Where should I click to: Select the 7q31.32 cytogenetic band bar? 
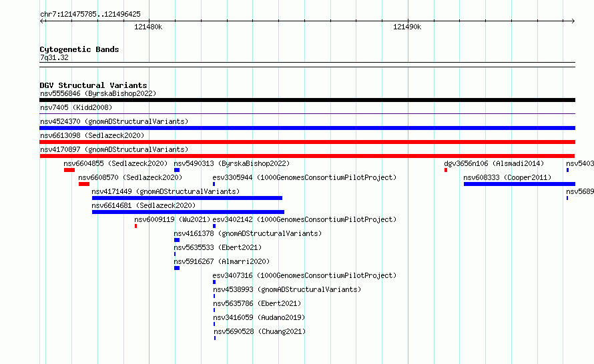coord(307,65)
